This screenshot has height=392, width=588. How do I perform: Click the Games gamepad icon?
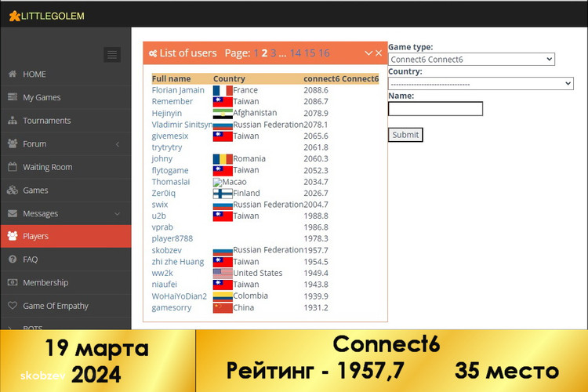point(13,191)
